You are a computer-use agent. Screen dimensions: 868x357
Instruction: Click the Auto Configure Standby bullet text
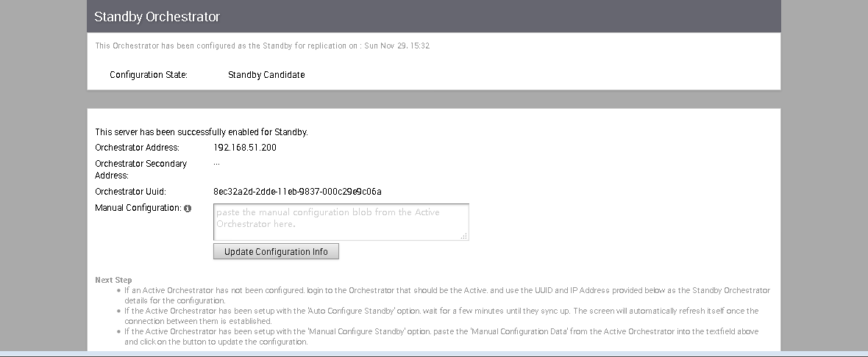(x=441, y=316)
